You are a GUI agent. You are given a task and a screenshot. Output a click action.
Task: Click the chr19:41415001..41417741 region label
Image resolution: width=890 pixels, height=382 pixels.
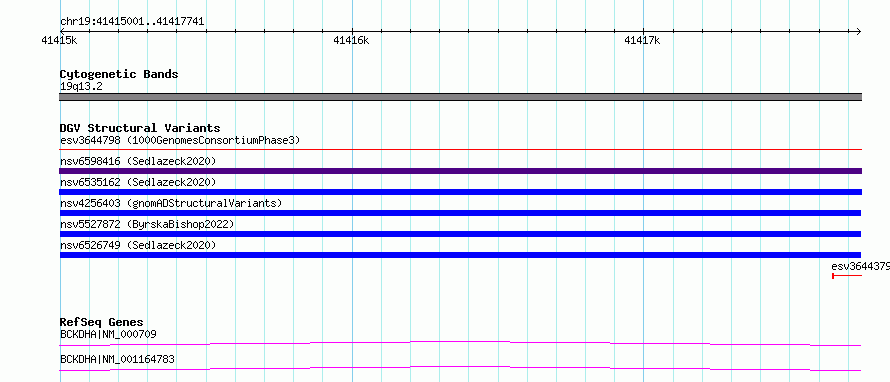(x=132, y=22)
